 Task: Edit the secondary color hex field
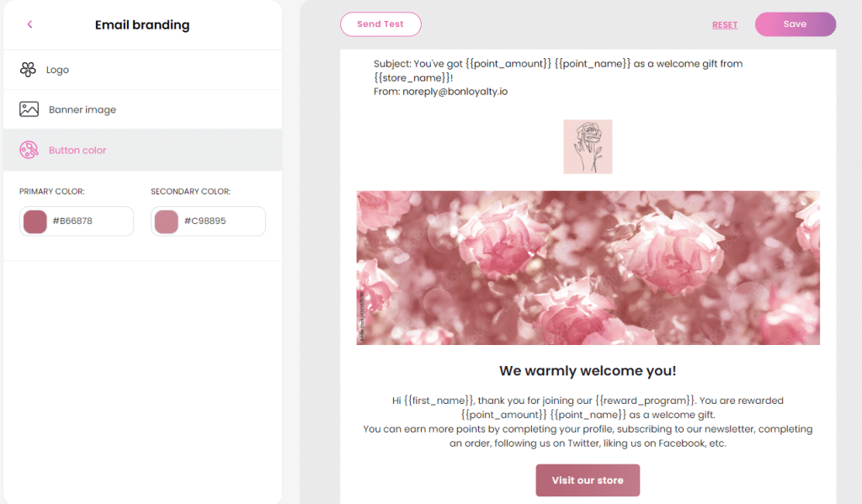click(x=209, y=221)
